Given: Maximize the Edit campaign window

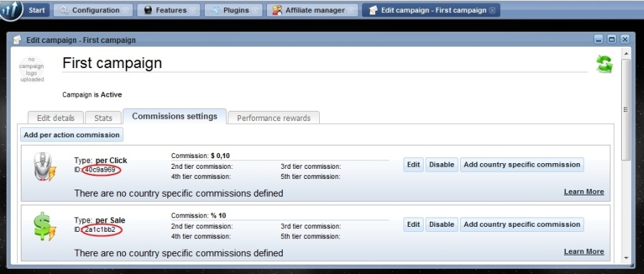Looking at the screenshot, I should 612,39.
